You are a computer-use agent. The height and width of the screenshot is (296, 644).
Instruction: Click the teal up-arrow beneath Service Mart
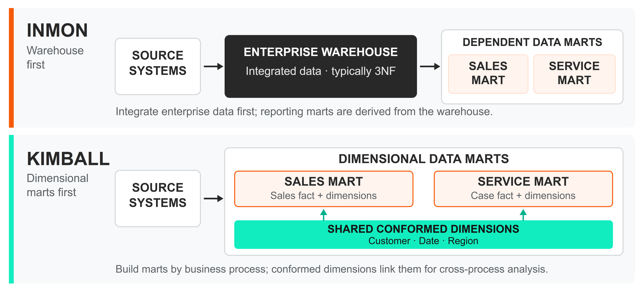coord(523,215)
